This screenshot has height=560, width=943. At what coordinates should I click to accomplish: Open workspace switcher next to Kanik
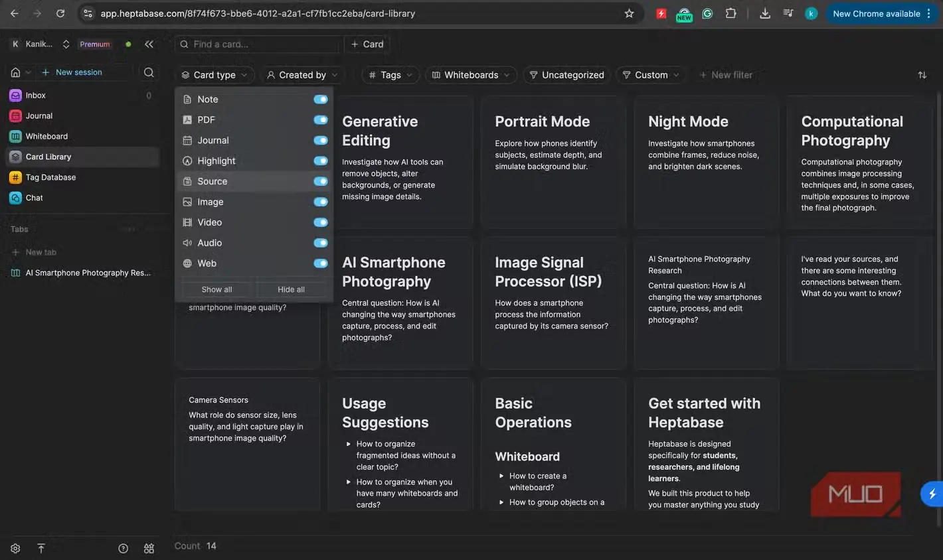pyautogui.click(x=66, y=44)
